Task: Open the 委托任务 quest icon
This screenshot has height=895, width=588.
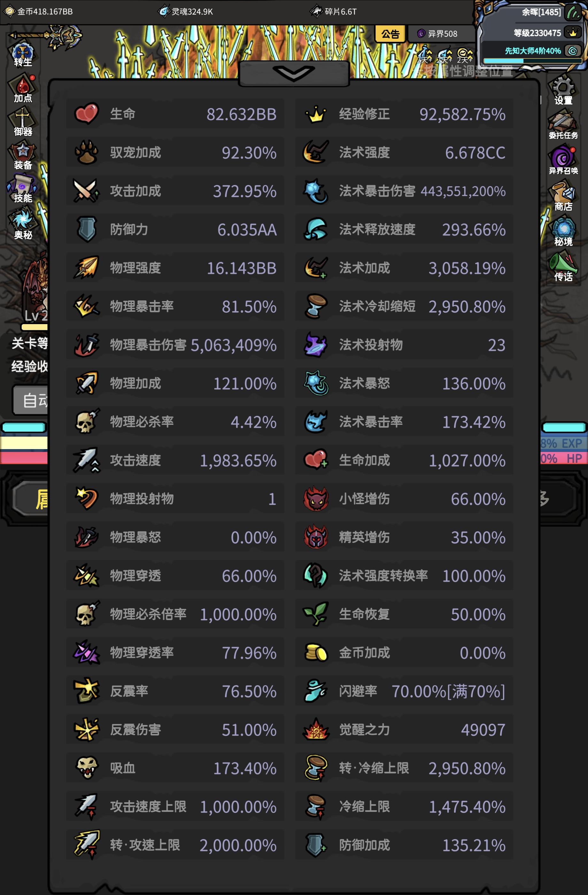Action: [563, 124]
